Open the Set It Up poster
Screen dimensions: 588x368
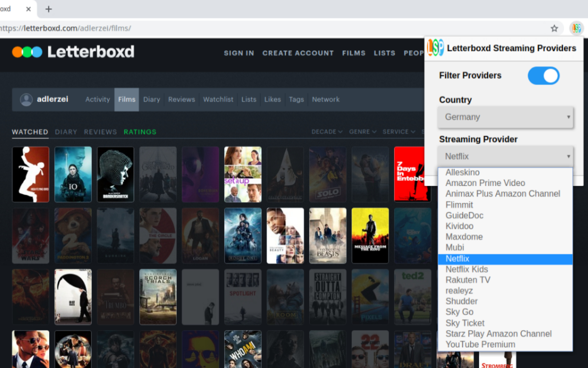coord(243,174)
